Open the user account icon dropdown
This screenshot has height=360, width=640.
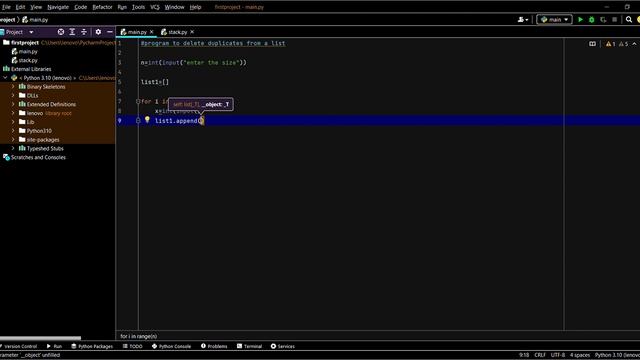coord(523,20)
